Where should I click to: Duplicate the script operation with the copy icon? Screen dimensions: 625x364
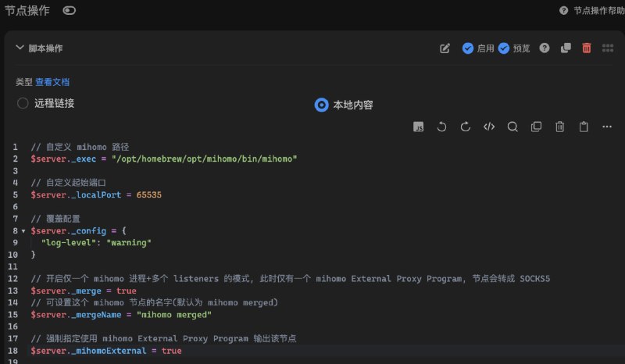pyautogui.click(x=566, y=48)
